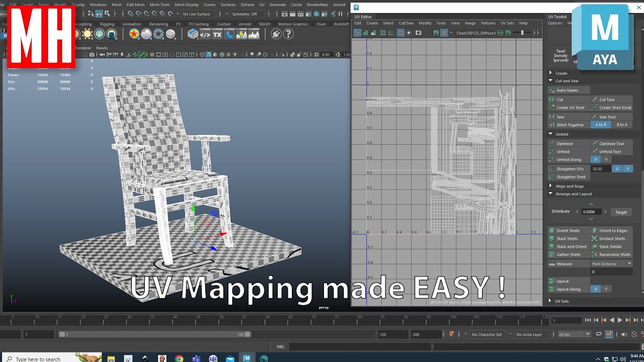
Task: Click the sun light shelf icon
Action: pos(88,34)
